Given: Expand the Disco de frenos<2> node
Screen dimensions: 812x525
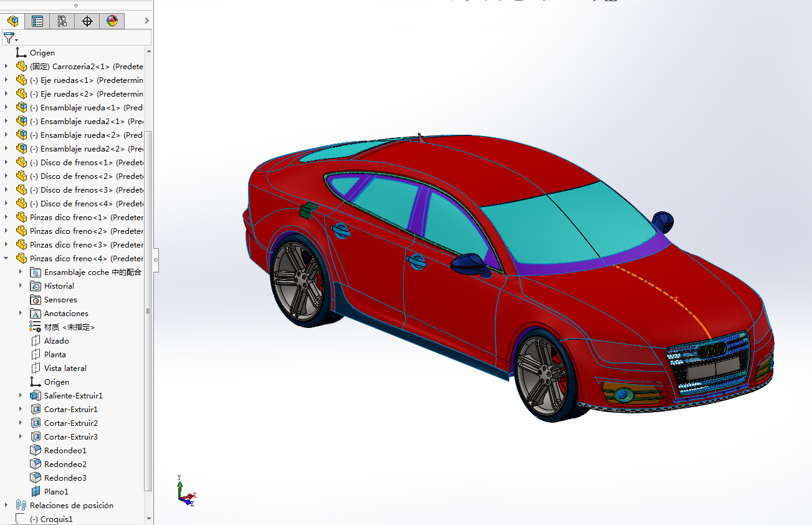Looking at the screenshot, I should click(x=7, y=176).
